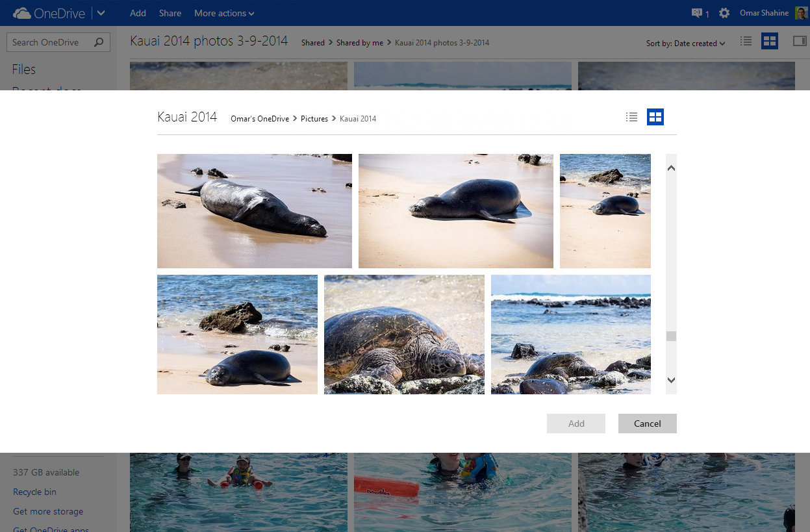Navigate to the Pictures breadcrumb in the dialog
810x532 pixels.
click(x=314, y=118)
